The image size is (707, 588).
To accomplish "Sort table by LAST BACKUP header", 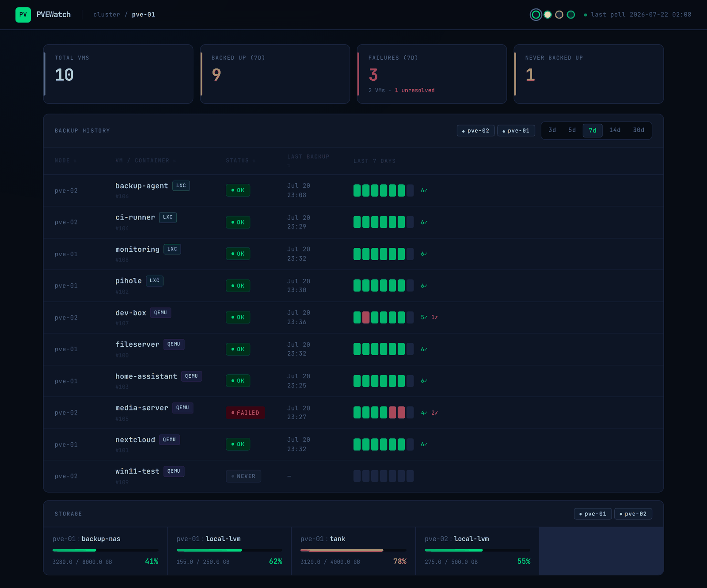I will click(308, 160).
